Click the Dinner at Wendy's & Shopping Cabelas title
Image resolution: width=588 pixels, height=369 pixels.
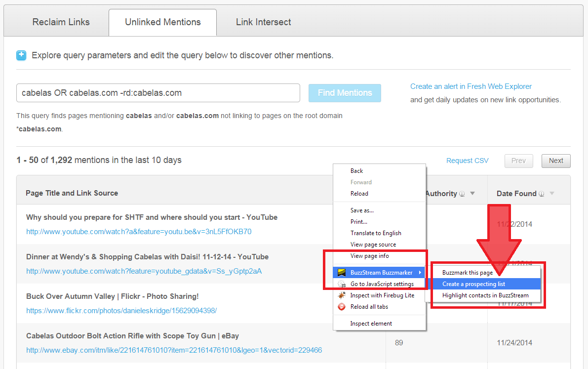(x=148, y=257)
